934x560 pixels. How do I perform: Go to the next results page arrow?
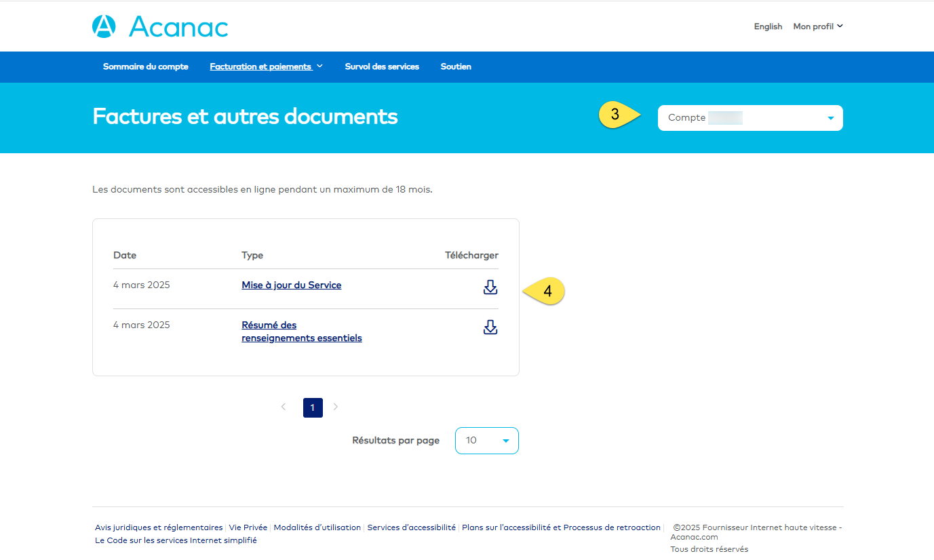335,407
